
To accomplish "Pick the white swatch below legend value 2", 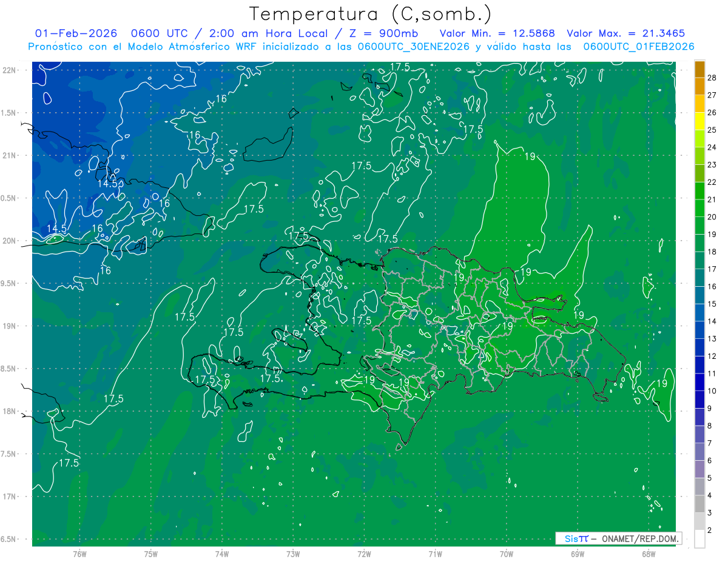I will click(x=699, y=539).
